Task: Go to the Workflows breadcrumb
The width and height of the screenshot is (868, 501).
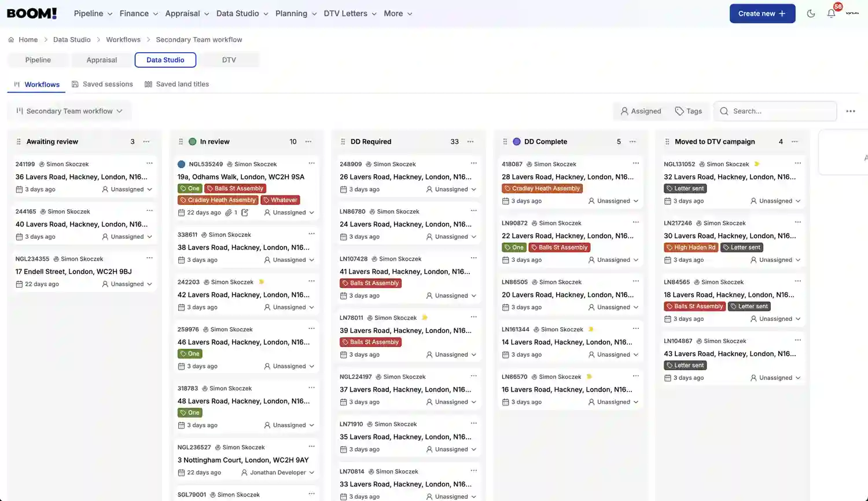Action: [x=123, y=39]
